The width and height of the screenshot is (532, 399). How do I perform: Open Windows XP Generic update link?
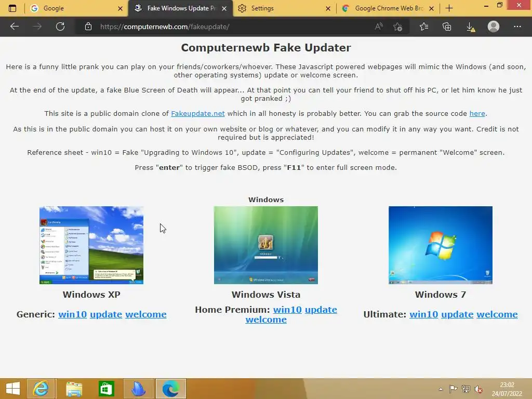click(106, 314)
